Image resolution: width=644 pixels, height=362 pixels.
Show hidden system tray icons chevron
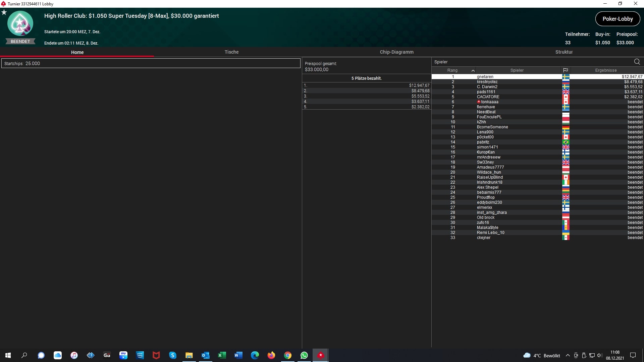(568, 355)
